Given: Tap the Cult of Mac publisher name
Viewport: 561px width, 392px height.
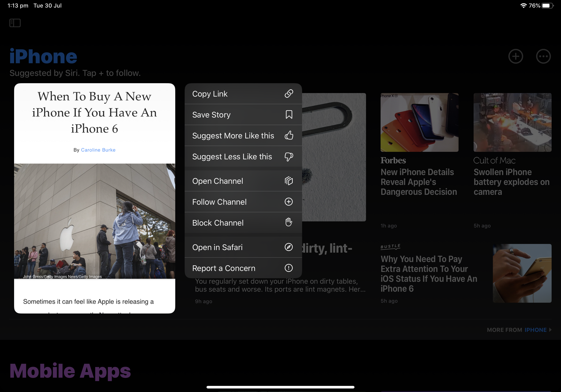Looking at the screenshot, I should (x=494, y=160).
